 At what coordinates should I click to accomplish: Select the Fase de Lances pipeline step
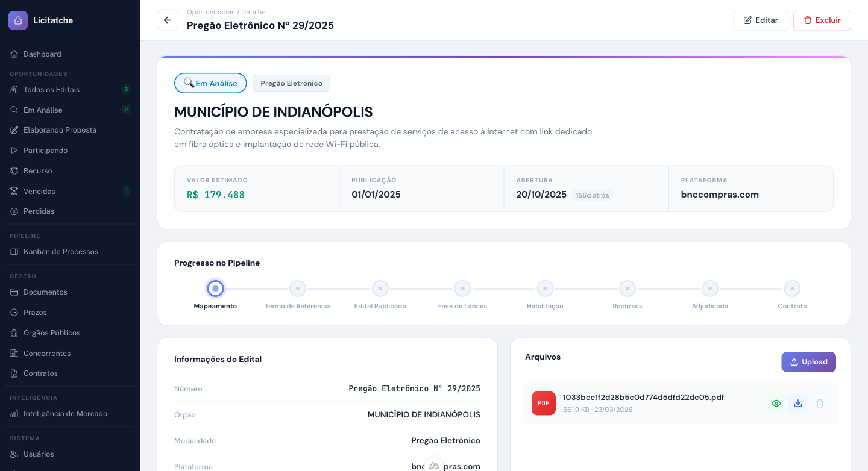point(462,289)
